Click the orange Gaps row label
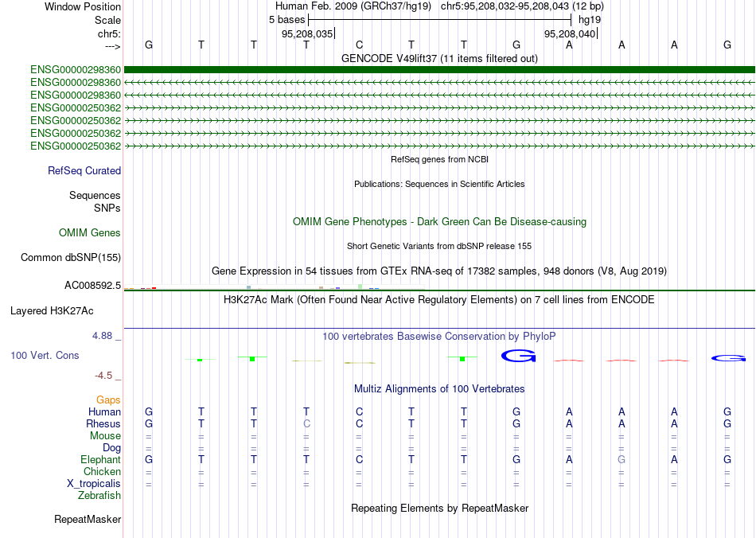The image size is (756, 538). (x=108, y=400)
